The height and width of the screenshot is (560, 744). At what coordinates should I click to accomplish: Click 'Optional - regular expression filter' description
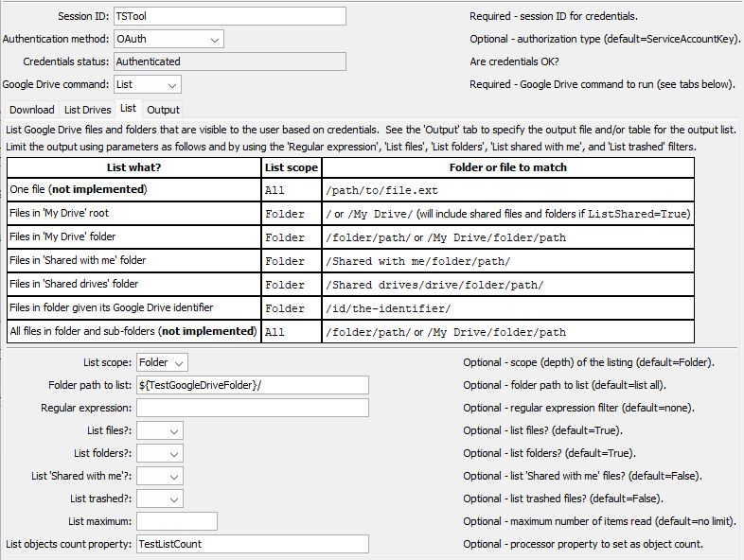[x=578, y=408]
